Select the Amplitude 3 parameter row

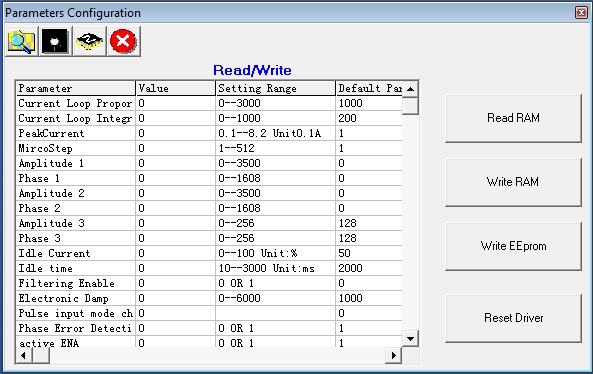coord(209,223)
